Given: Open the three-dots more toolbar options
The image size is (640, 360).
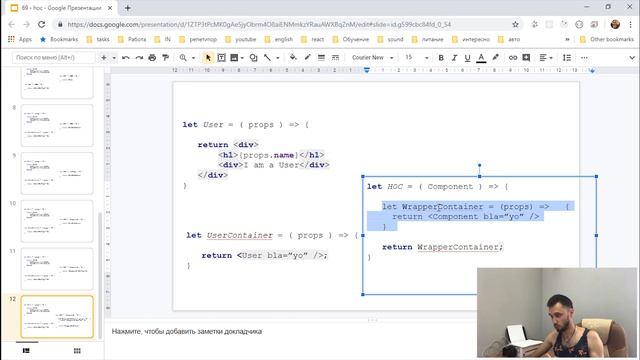Looking at the screenshot, I should (584, 58).
